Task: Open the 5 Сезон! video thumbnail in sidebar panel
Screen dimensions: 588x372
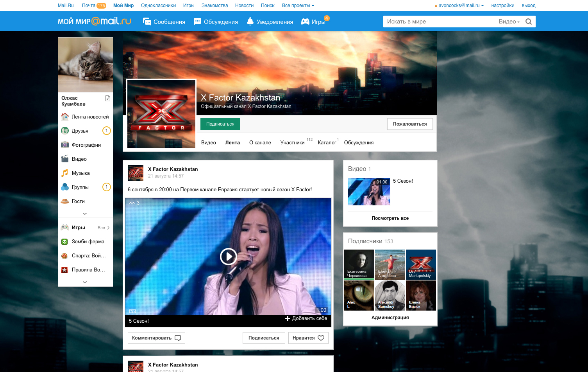Action: tap(369, 192)
